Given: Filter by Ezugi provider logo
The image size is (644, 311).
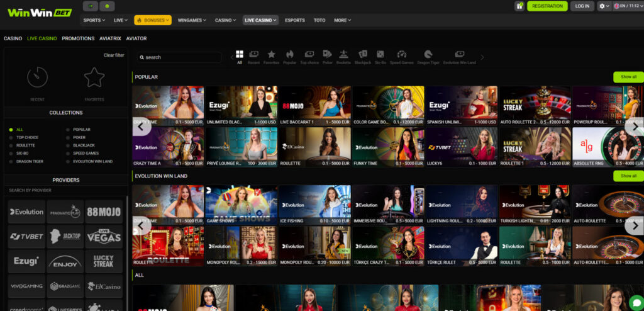Looking at the screenshot, I should point(26,261).
